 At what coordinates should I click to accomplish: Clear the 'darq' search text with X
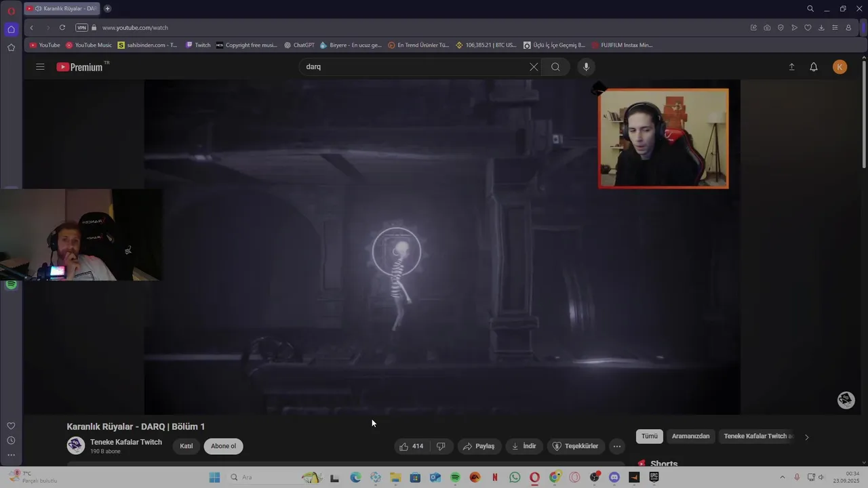pyautogui.click(x=534, y=66)
